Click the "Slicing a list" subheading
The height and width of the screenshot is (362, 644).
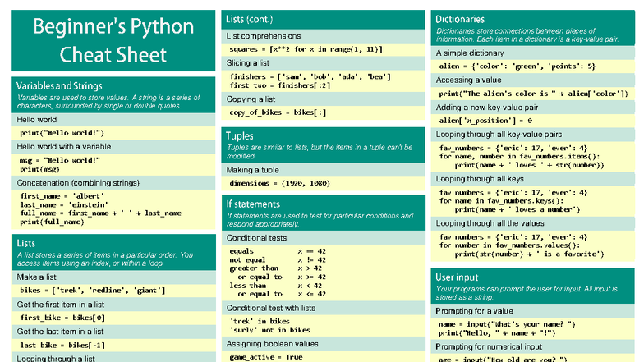click(248, 62)
